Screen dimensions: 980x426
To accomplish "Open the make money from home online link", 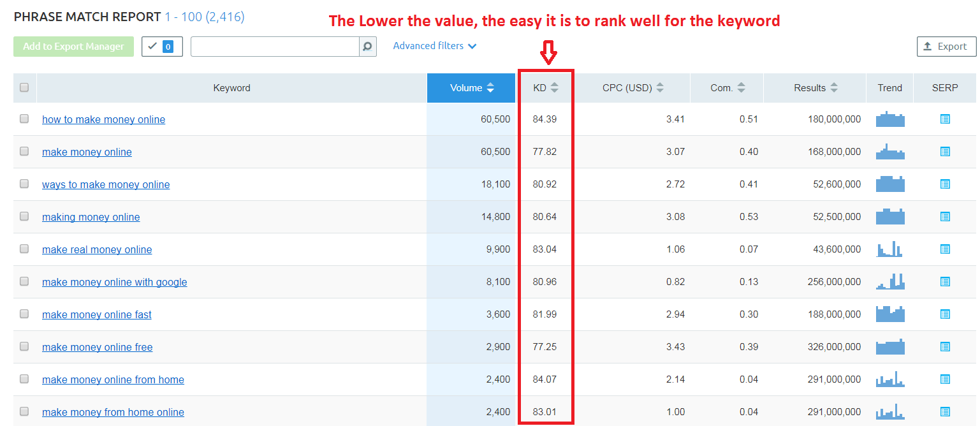I will [x=113, y=412].
